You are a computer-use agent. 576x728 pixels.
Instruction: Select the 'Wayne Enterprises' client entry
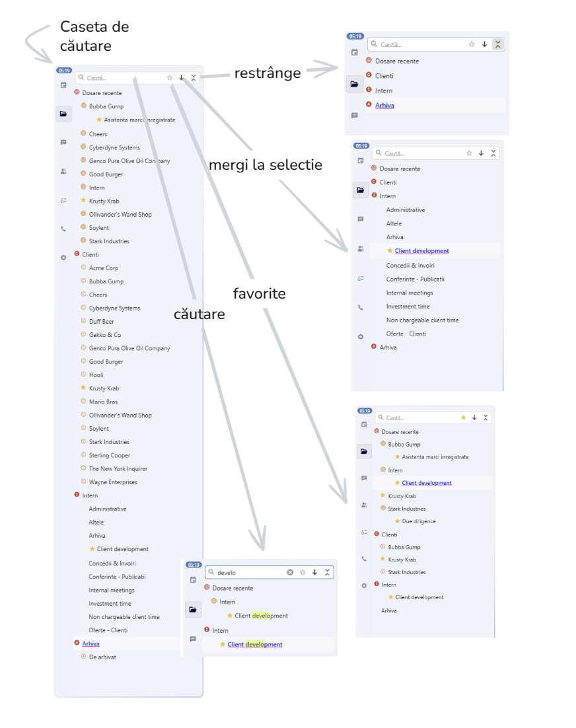coord(113,482)
